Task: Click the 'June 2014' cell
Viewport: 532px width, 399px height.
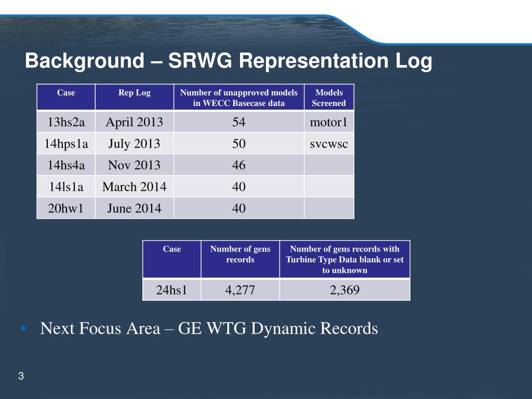Action: click(135, 208)
